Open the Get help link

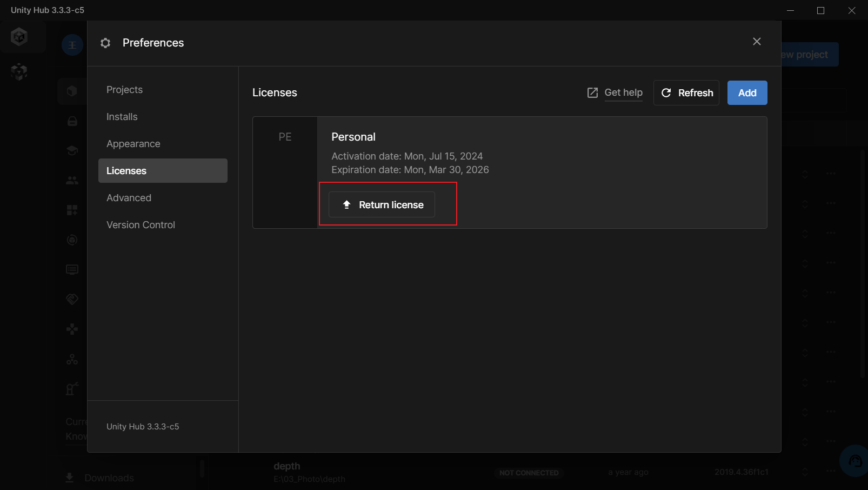pos(623,92)
